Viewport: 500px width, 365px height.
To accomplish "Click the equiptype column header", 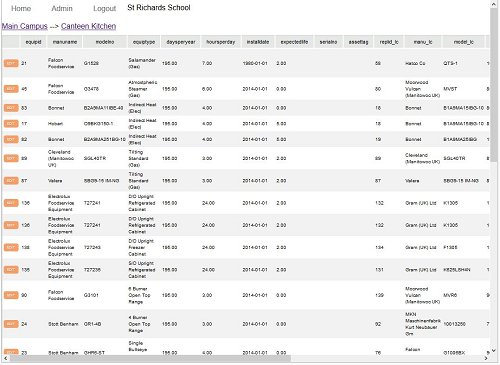I will pos(144,42).
